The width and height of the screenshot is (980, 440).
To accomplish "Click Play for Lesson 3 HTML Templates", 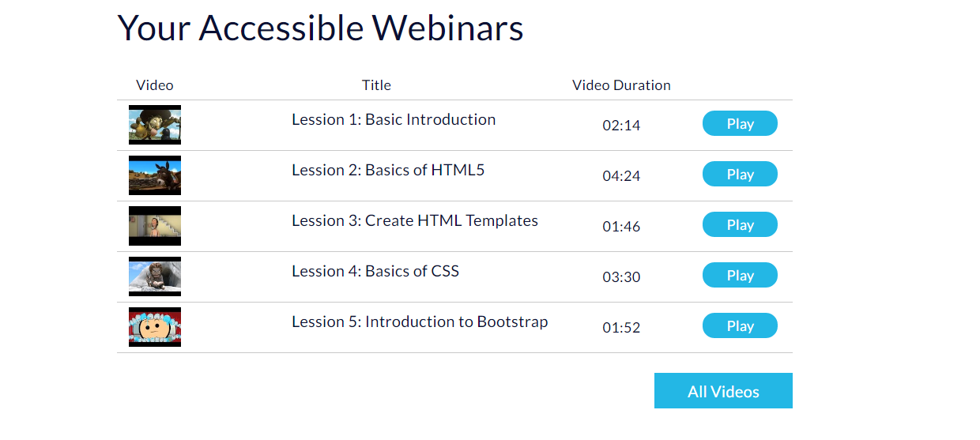I will click(x=740, y=225).
